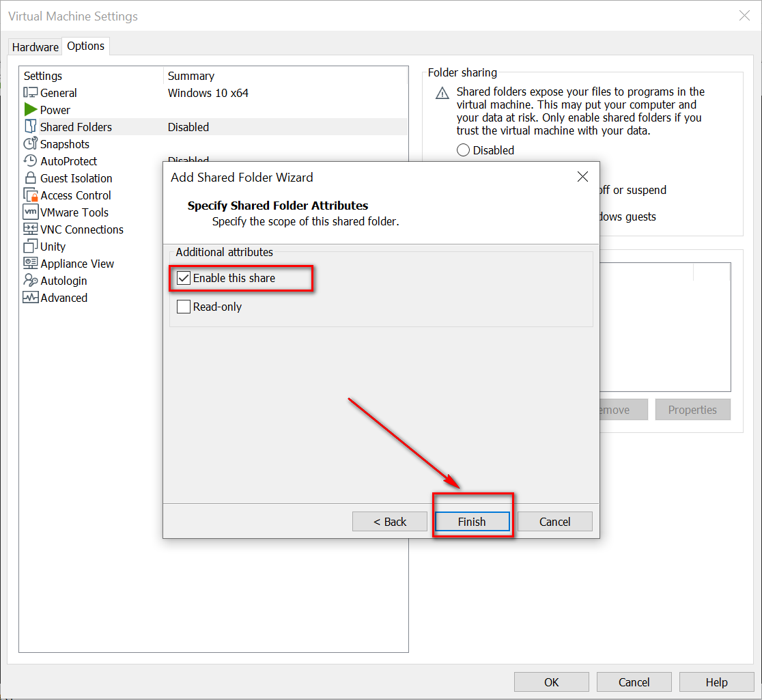Click the AutoProtect icon

[x=30, y=160]
